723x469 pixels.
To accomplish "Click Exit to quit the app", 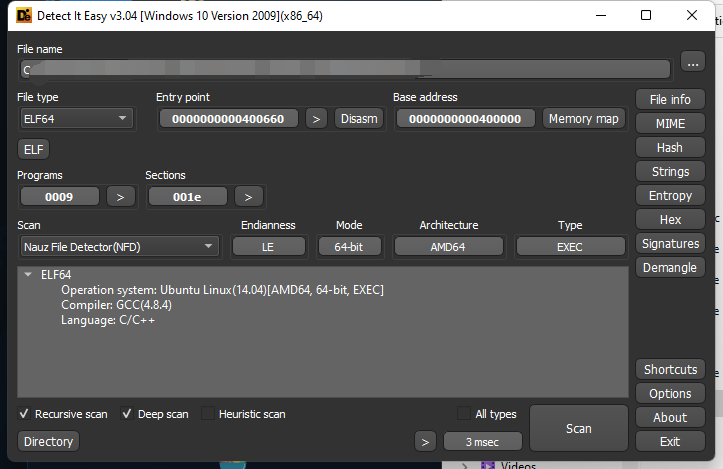I will (x=670, y=441).
